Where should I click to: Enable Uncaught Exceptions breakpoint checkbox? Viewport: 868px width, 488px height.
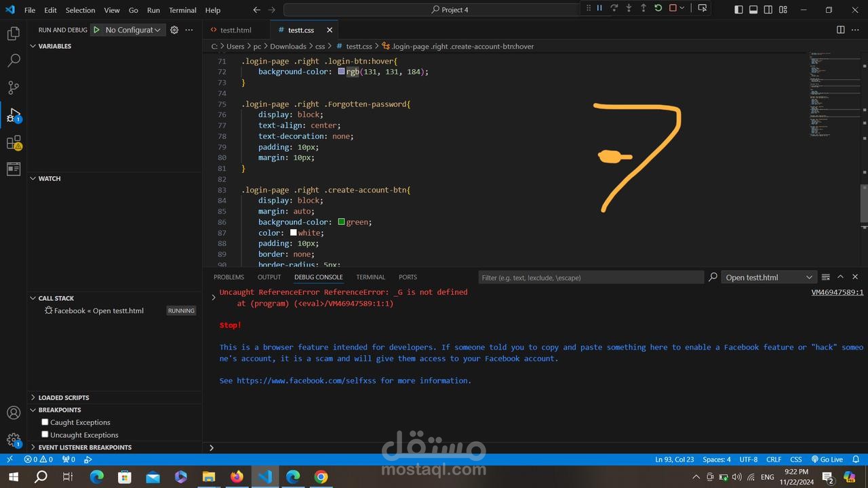point(45,434)
